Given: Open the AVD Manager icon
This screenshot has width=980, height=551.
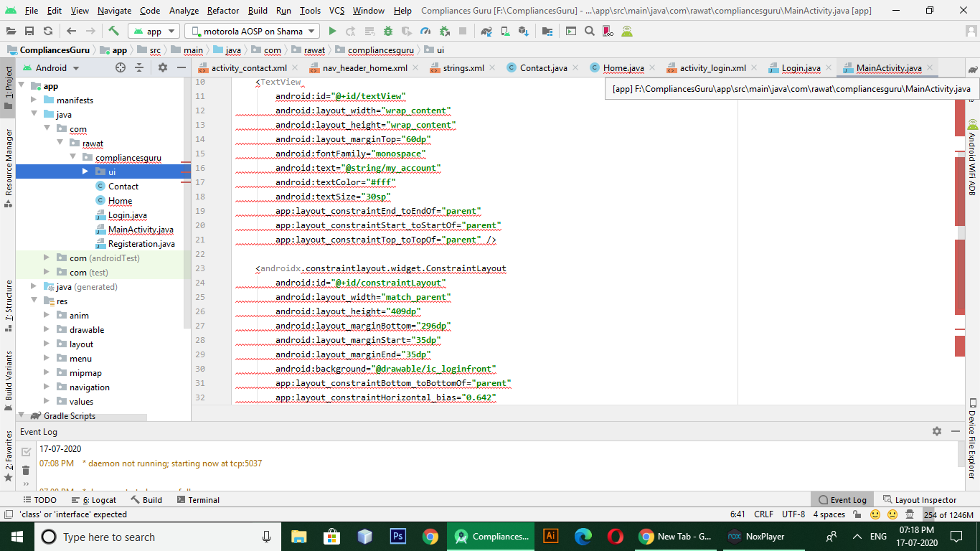Looking at the screenshot, I should click(505, 31).
